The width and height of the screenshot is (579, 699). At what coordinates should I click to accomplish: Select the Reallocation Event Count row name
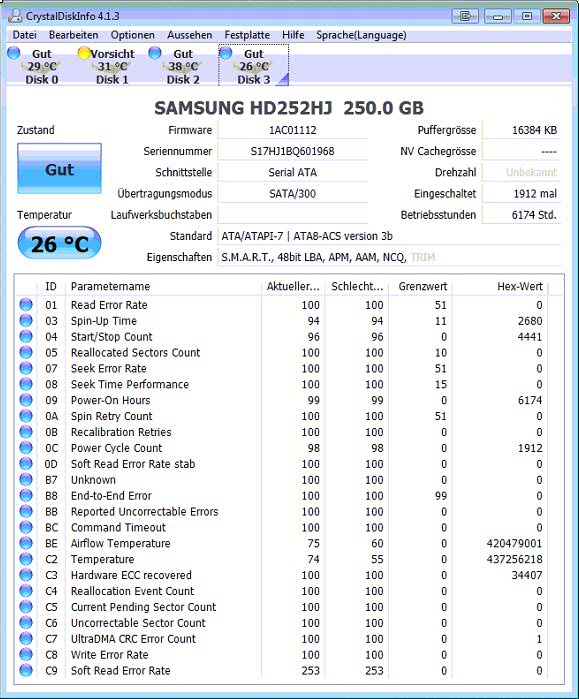(x=132, y=591)
